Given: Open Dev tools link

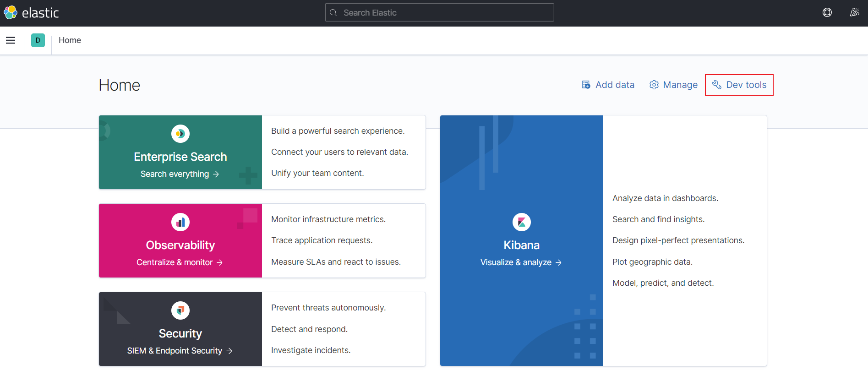Looking at the screenshot, I should (x=739, y=85).
